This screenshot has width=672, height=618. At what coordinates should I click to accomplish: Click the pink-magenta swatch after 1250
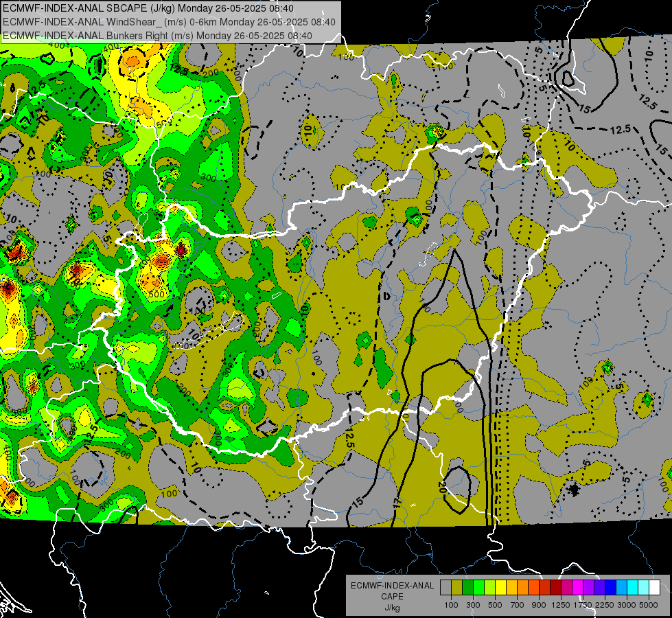[567, 587]
